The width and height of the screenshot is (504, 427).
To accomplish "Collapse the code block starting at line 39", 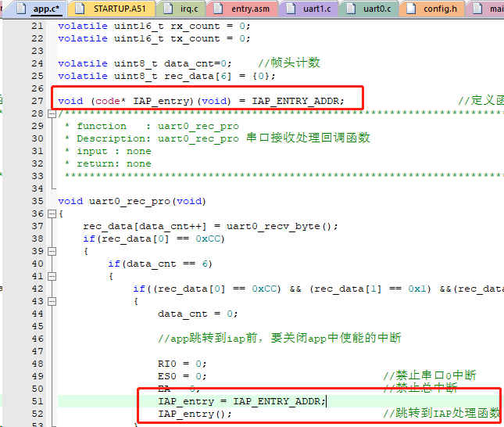I will coord(52,251).
